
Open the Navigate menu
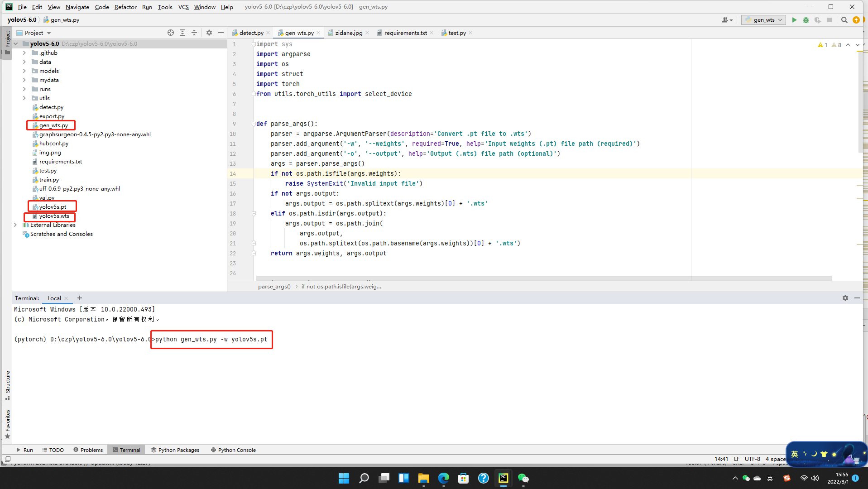pyautogui.click(x=77, y=7)
